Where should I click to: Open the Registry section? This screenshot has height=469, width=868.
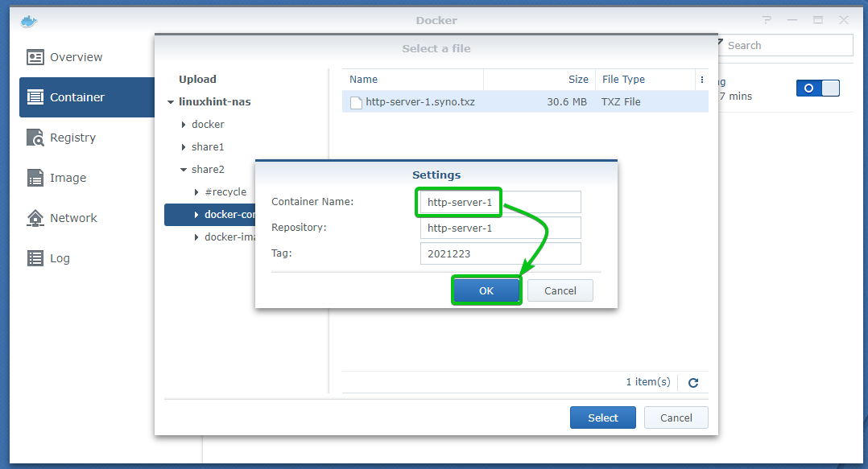point(72,138)
